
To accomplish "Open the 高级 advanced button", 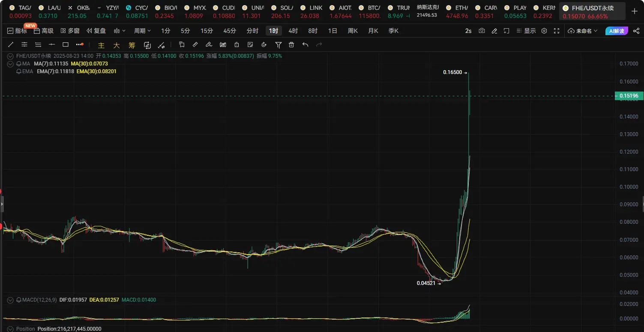I will tap(44, 31).
